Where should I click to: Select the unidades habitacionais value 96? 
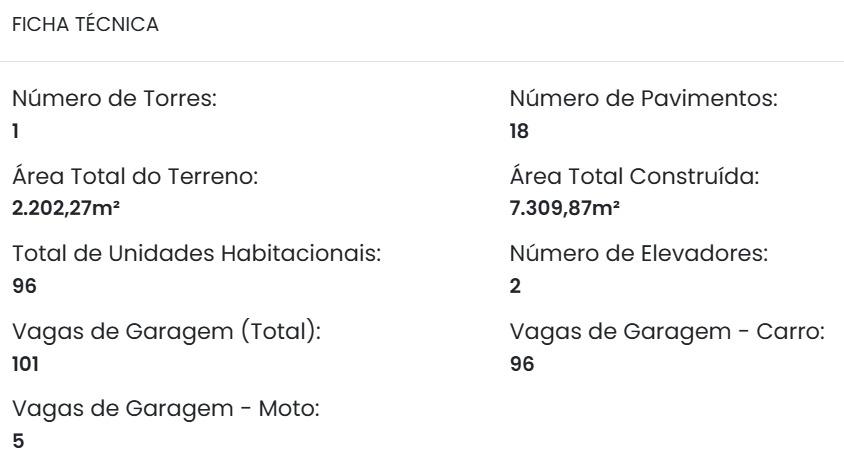[22, 286]
